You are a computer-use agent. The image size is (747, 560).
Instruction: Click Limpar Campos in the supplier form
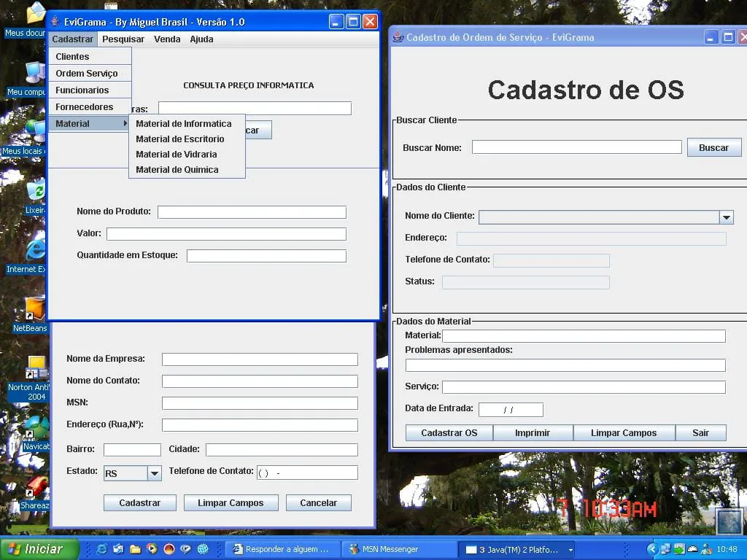231,503
